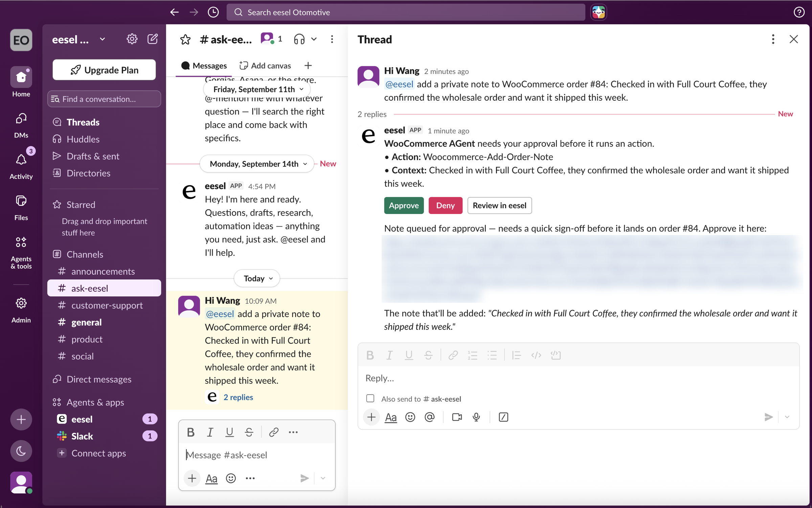Mention someone in thread reply

pos(429,417)
